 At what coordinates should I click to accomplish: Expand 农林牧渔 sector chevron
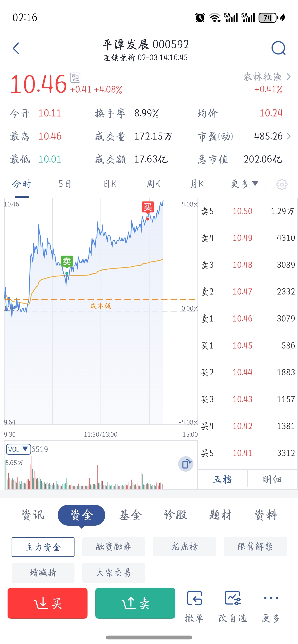(289, 77)
